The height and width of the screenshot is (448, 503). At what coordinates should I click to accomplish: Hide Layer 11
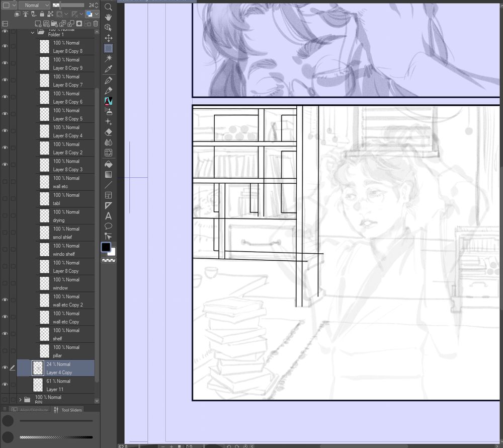(x=5, y=385)
